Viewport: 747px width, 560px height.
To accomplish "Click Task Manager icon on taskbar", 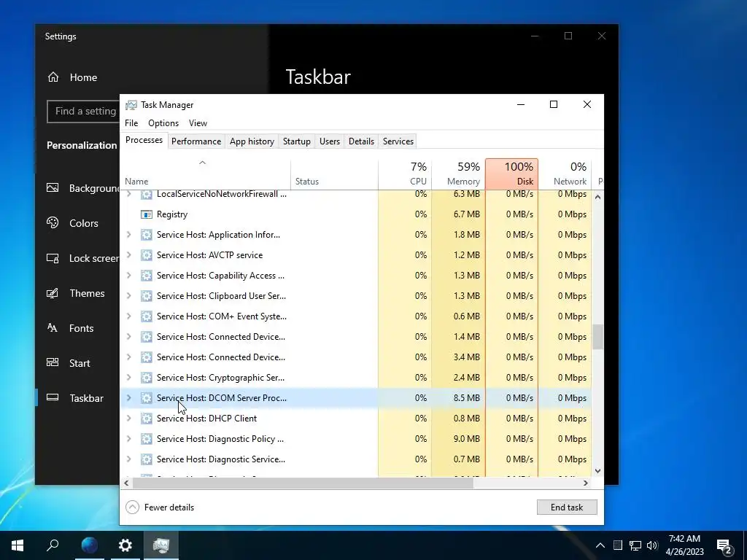I will point(161,545).
